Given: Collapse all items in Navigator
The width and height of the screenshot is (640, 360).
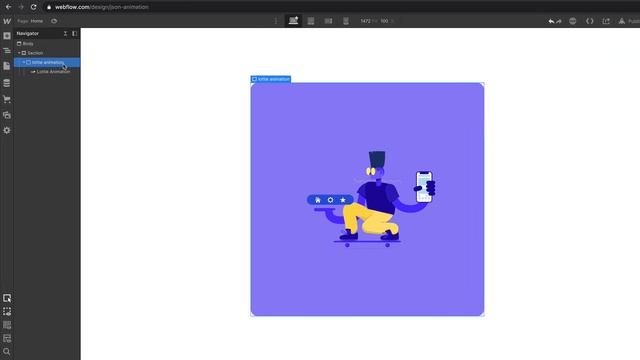Looking at the screenshot, I should point(65,33).
